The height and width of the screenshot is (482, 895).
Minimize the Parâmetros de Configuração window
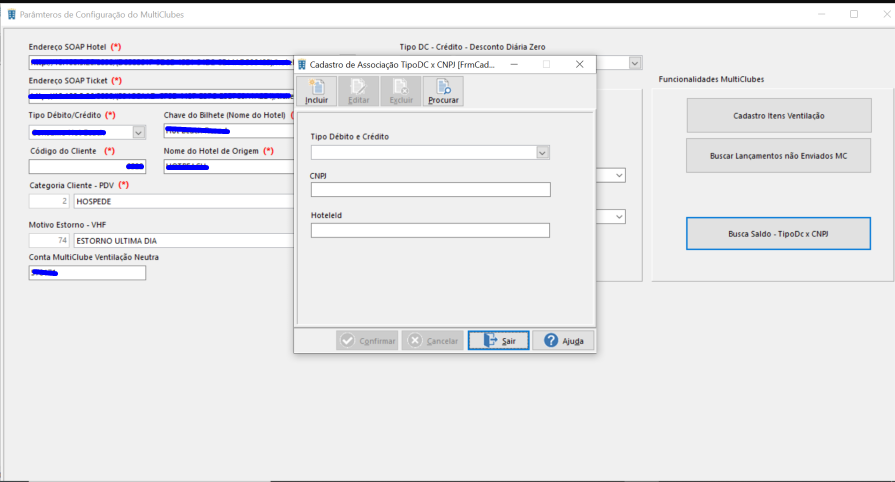(821, 14)
